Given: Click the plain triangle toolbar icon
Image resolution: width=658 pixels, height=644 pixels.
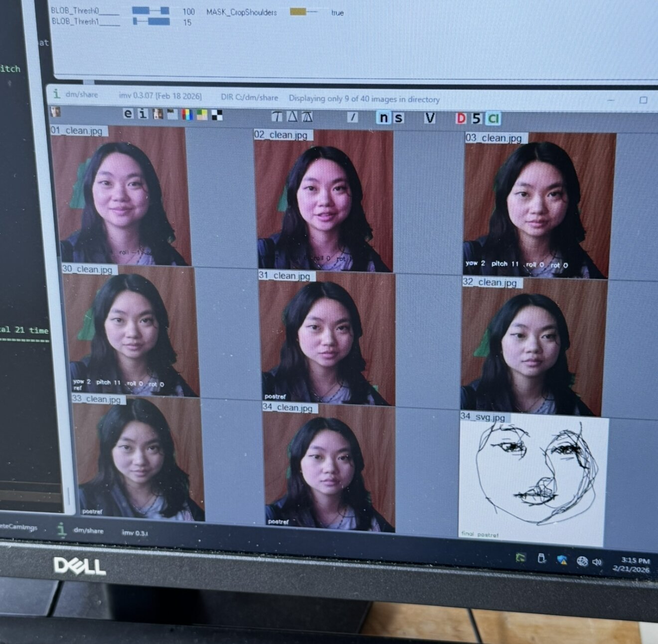Looking at the screenshot, I should tap(292, 117).
